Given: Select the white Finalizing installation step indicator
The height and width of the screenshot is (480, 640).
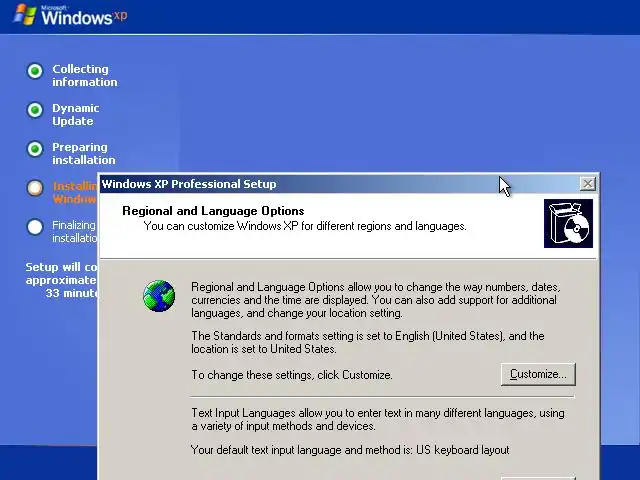Looking at the screenshot, I should pyautogui.click(x=35, y=227).
